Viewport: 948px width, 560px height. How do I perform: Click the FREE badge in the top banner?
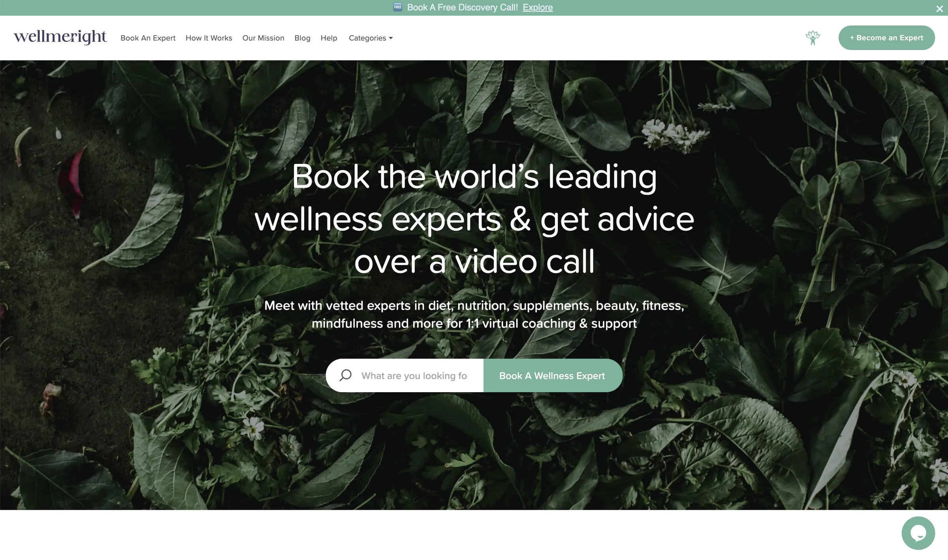click(x=397, y=7)
